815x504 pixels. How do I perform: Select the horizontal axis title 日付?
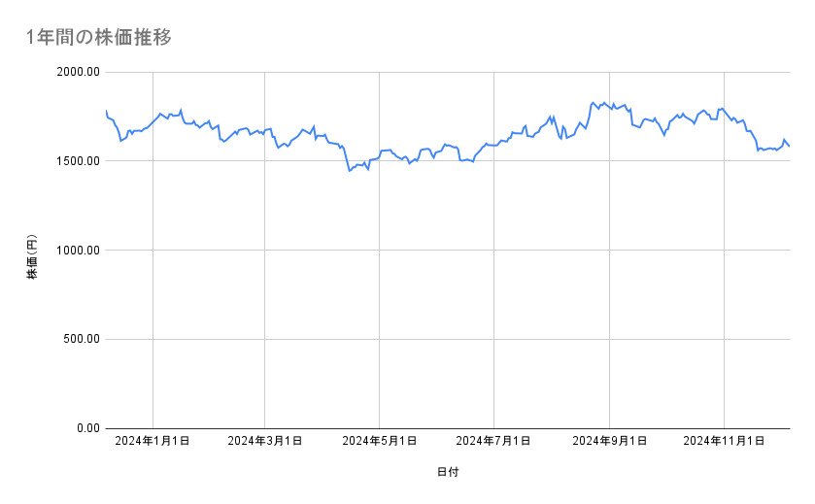coord(448,472)
